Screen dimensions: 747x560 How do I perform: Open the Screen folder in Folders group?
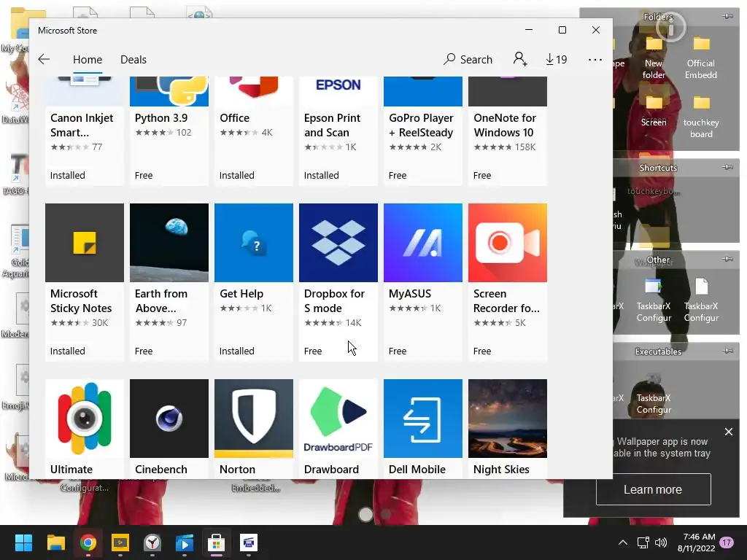click(x=654, y=111)
